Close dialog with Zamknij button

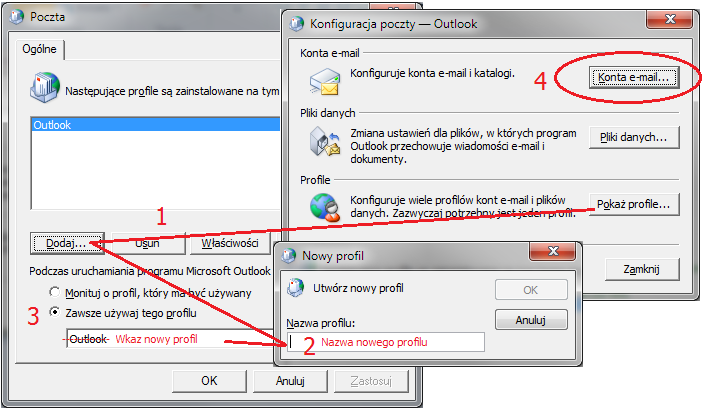[x=642, y=269]
